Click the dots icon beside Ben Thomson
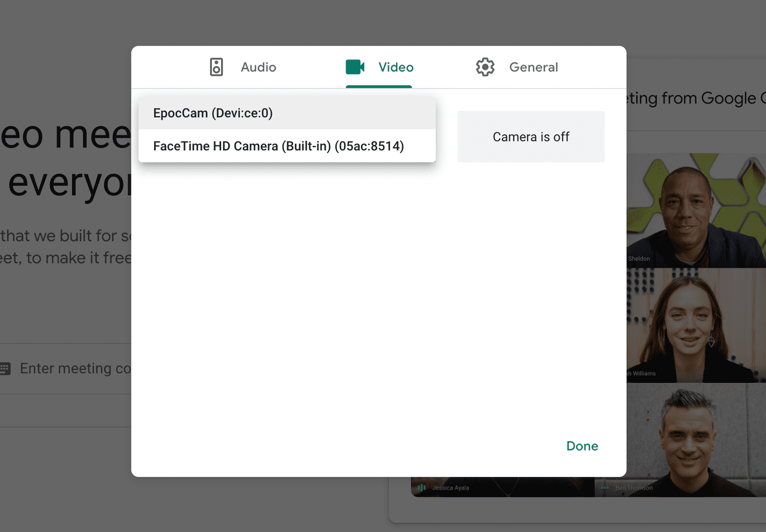Image resolution: width=766 pixels, height=532 pixels. tap(605, 488)
